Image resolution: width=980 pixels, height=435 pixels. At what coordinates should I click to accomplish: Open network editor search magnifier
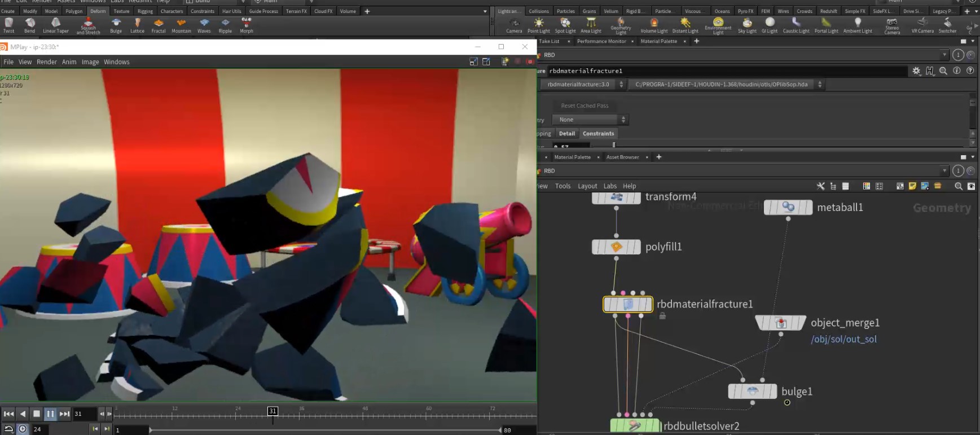click(x=958, y=186)
